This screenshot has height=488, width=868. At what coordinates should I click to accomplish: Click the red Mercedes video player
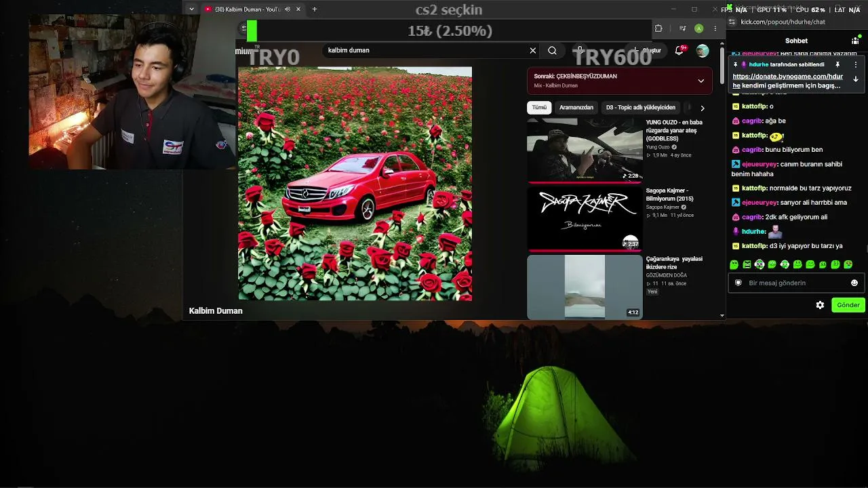tap(355, 184)
